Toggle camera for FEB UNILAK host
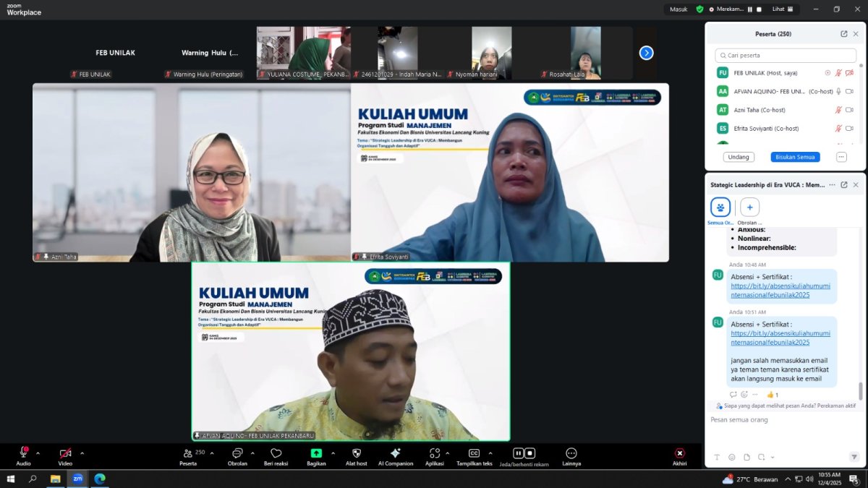 (850, 73)
